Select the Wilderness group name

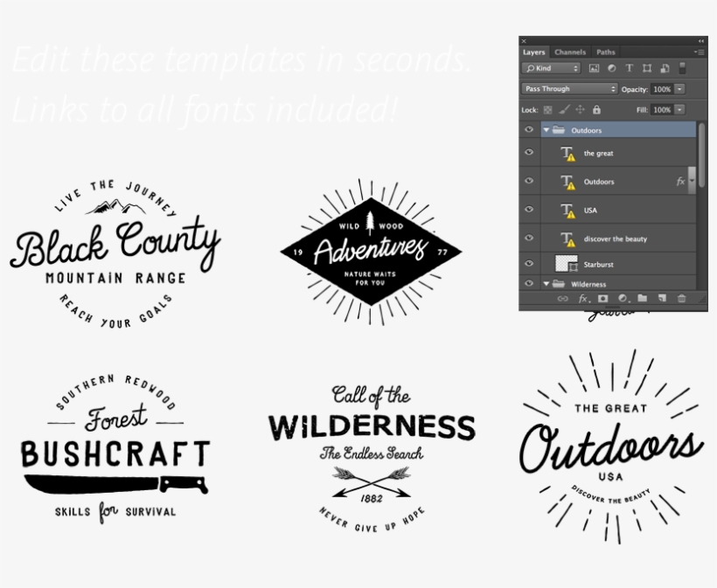click(x=588, y=284)
